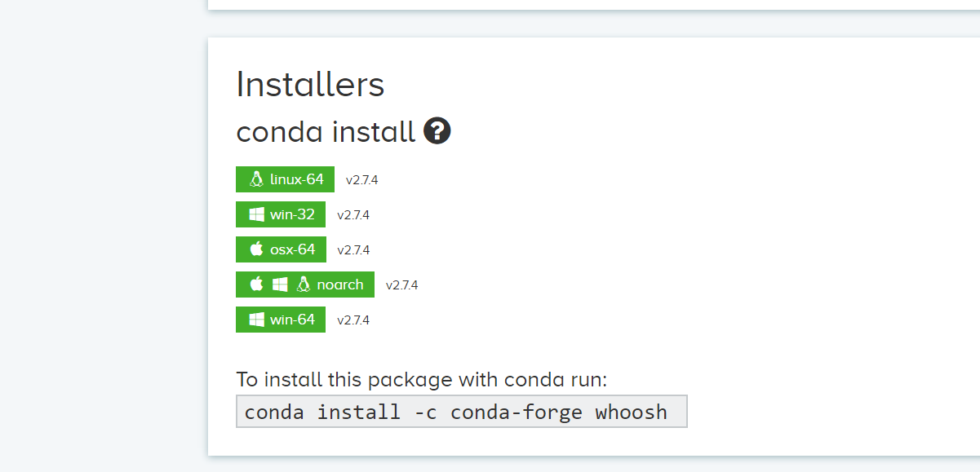980x472 pixels.
Task: Click the Installers section heading
Action: coord(310,85)
